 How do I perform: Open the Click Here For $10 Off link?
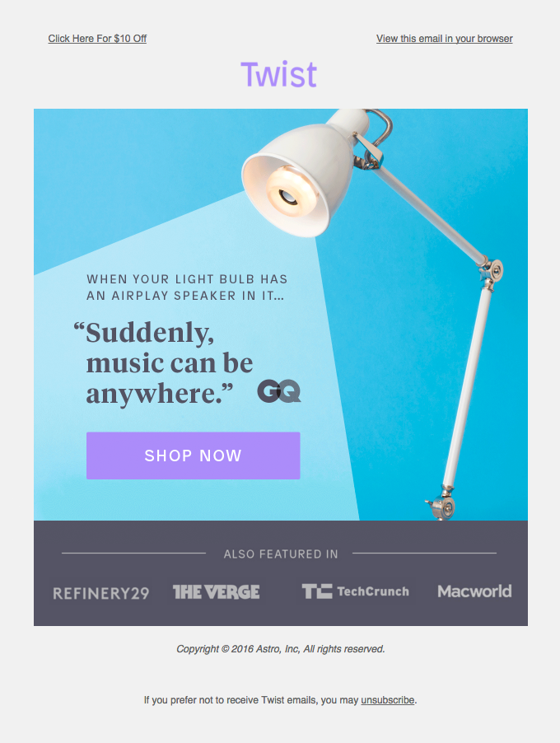pyautogui.click(x=97, y=39)
